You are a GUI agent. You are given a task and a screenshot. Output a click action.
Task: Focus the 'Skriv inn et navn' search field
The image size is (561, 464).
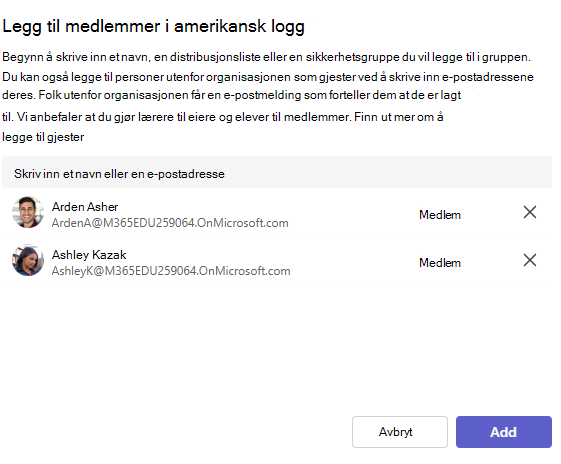click(x=277, y=172)
